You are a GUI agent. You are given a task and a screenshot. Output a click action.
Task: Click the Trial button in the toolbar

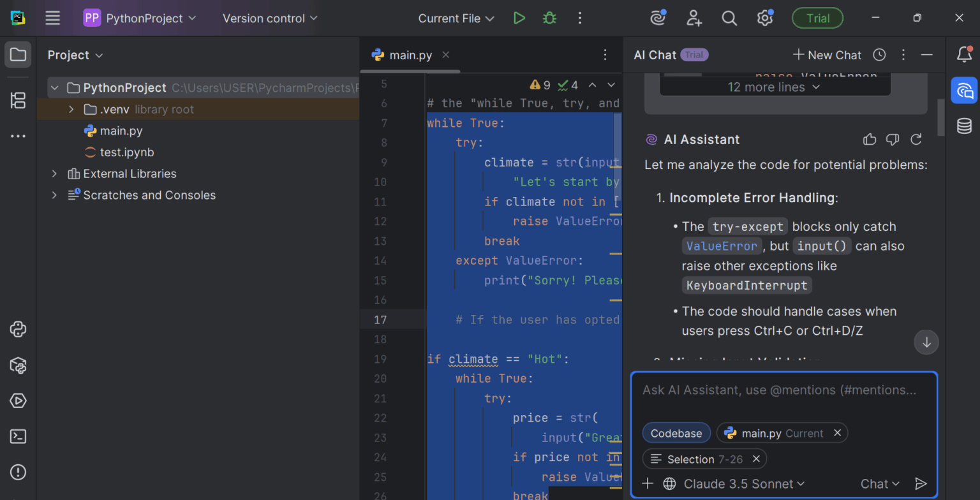pyautogui.click(x=817, y=18)
